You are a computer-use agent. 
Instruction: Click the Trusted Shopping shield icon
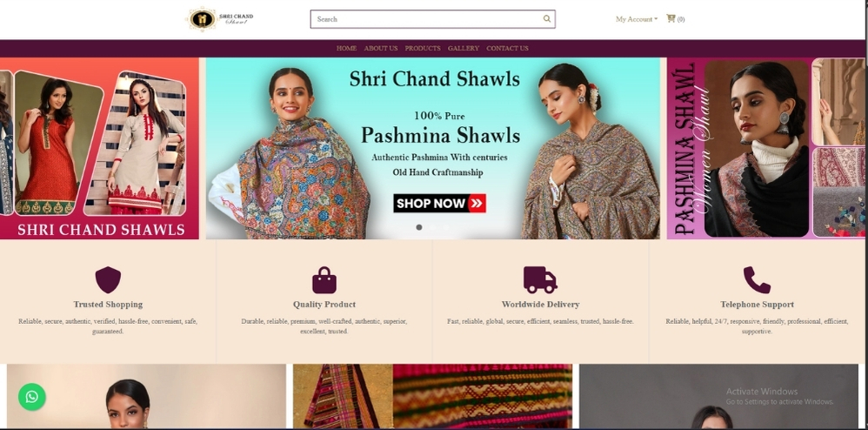point(108,279)
